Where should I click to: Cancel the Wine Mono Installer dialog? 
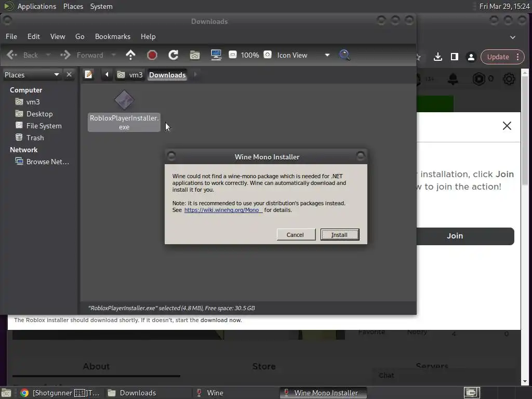296,235
